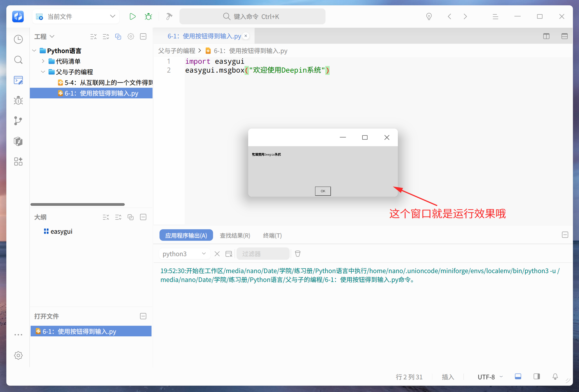Screen dimensions: 579x392
Task: Expand the 代码清单 folder
Action: pos(43,61)
